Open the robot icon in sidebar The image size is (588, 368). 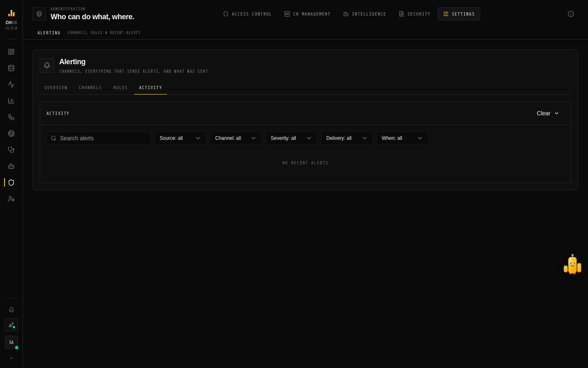click(x=11, y=166)
